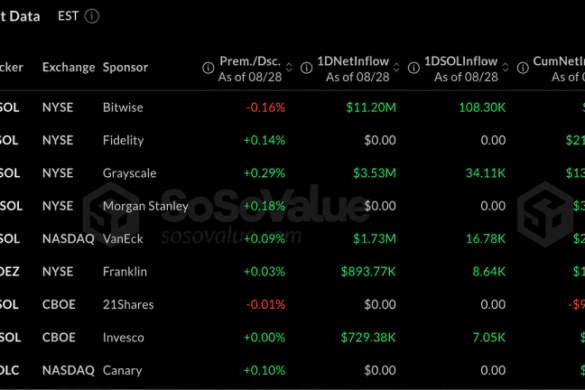Viewport: 585px width, 390px height.
Task: Open the CumNetInflow column info icon
Action: pos(523,68)
